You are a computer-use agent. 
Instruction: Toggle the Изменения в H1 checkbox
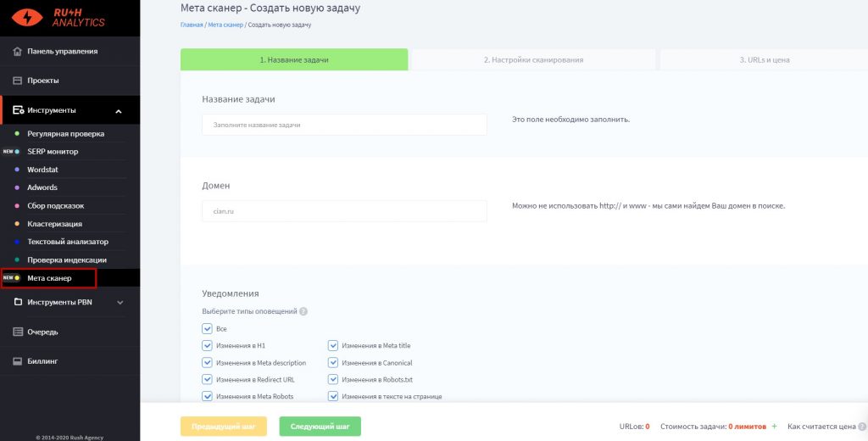click(207, 346)
